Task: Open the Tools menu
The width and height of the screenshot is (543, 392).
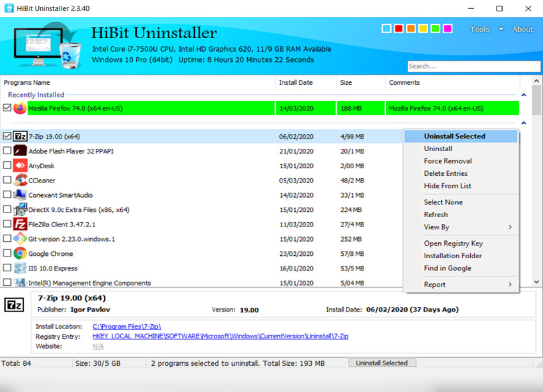Action: pos(479,29)
